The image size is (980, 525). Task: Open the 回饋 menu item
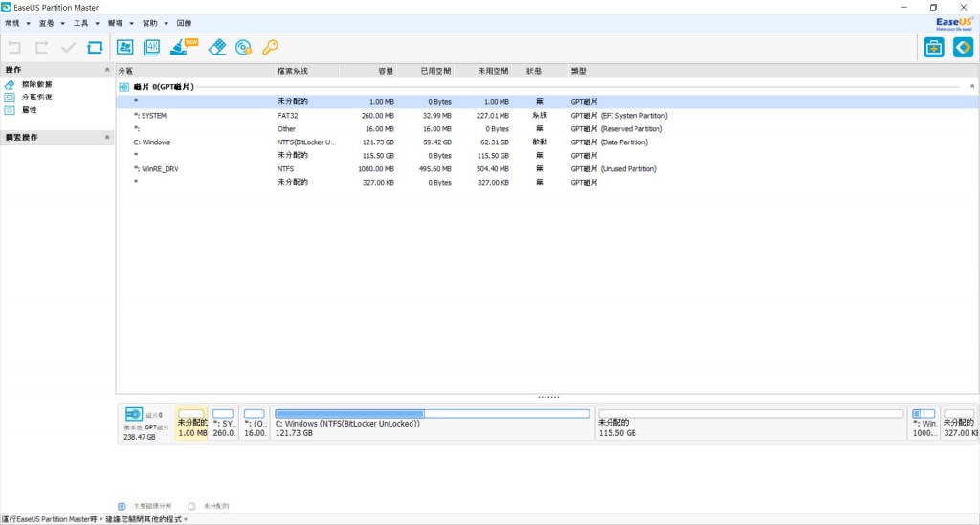pos(184,23)
